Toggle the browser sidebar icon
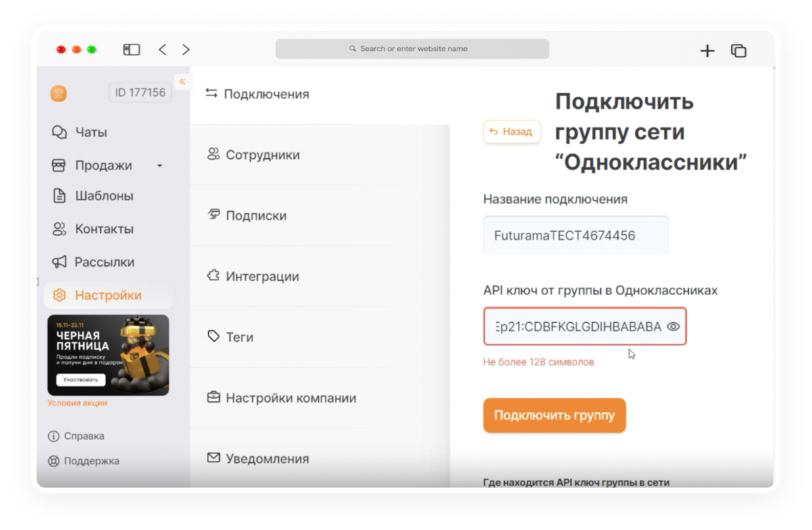 click(x=131, y=49)
